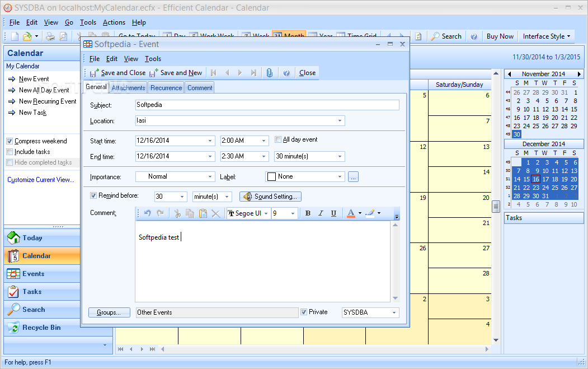Check All day event
This screenshot has height=369, width=588.
pyautogui.click(x=278, y=139)
